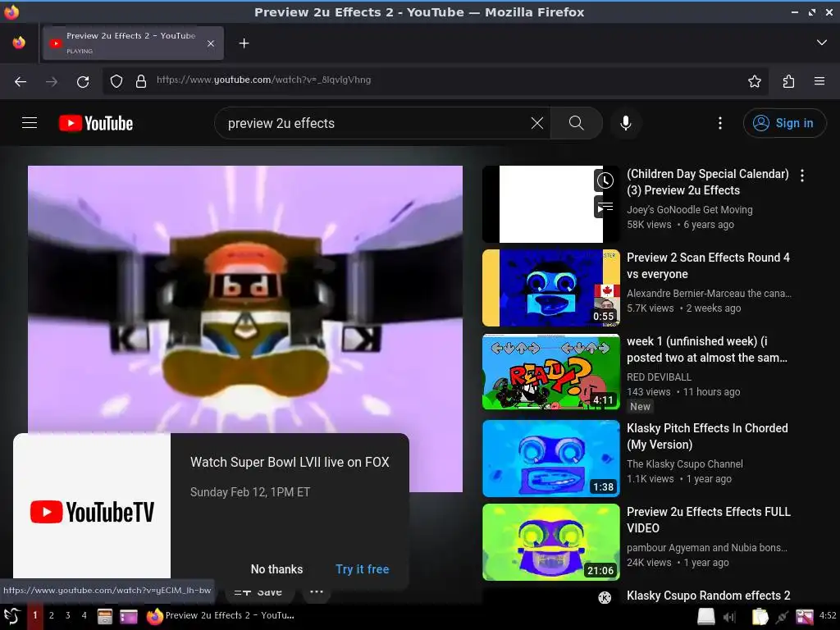Visit RED DEVIBALL channel

coord(659,377)
